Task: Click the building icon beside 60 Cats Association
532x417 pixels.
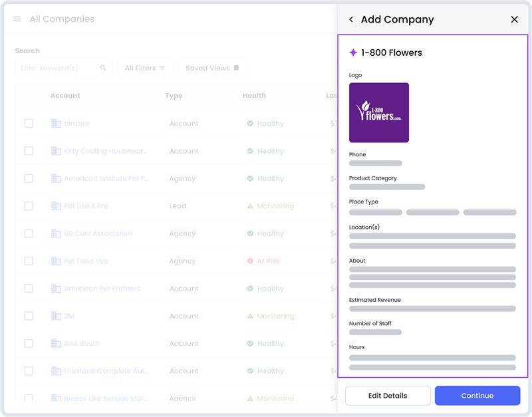Action: (x=56, y=233)
